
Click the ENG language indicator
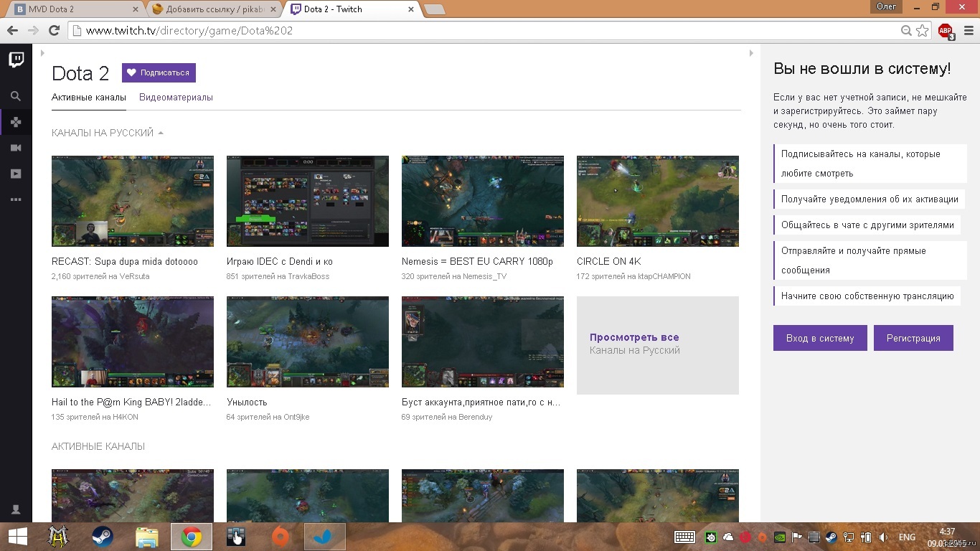point(907,537)
